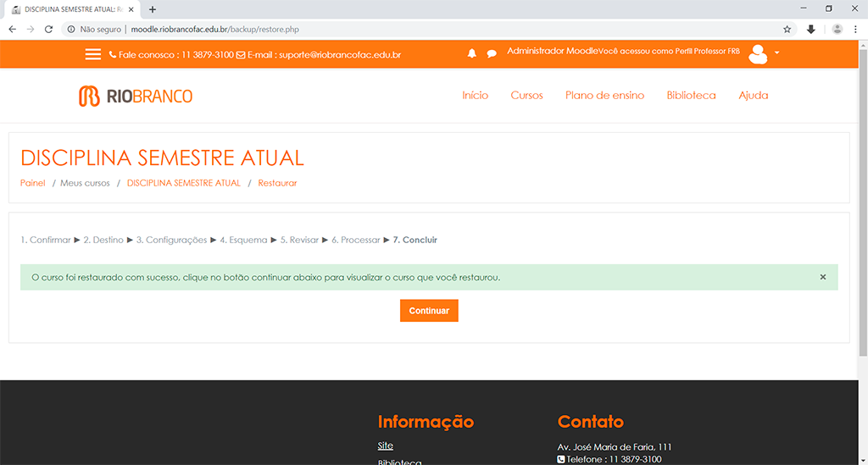Click the download extension arrow icon
This screenshot has height=465, width=868.
coord(811,30)
